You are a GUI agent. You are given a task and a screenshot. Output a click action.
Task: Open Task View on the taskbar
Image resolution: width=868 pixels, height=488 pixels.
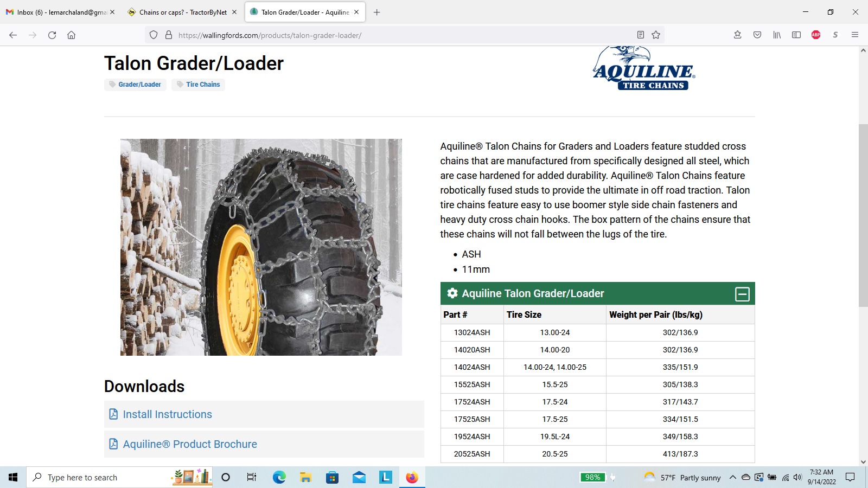(x=252, y=477)
